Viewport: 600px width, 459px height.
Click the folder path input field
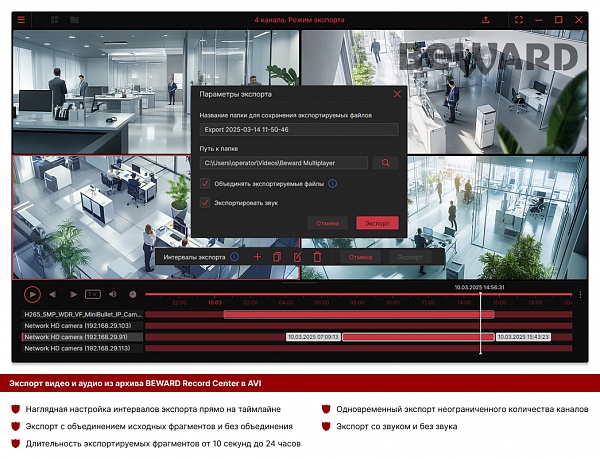coord(284,163)
